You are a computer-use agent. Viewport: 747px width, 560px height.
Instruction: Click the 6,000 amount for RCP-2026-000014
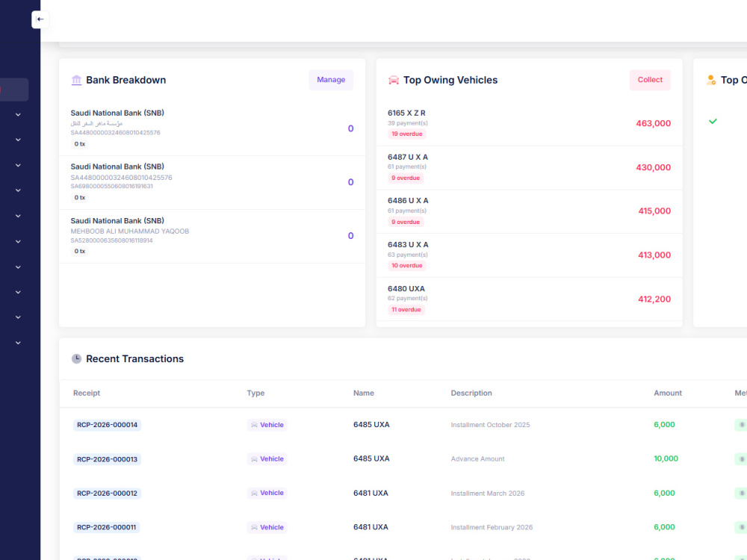[x=664, y=424]
